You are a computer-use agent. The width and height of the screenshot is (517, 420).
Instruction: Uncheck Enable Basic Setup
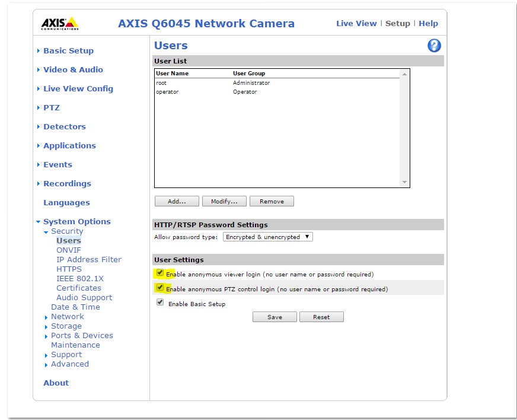(160, 302)
